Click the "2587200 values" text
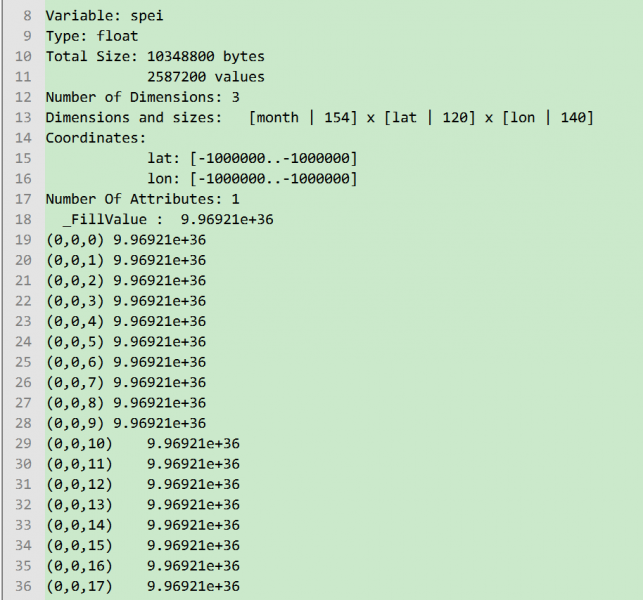This screenshot has width=643, height=600. [205, 76]
